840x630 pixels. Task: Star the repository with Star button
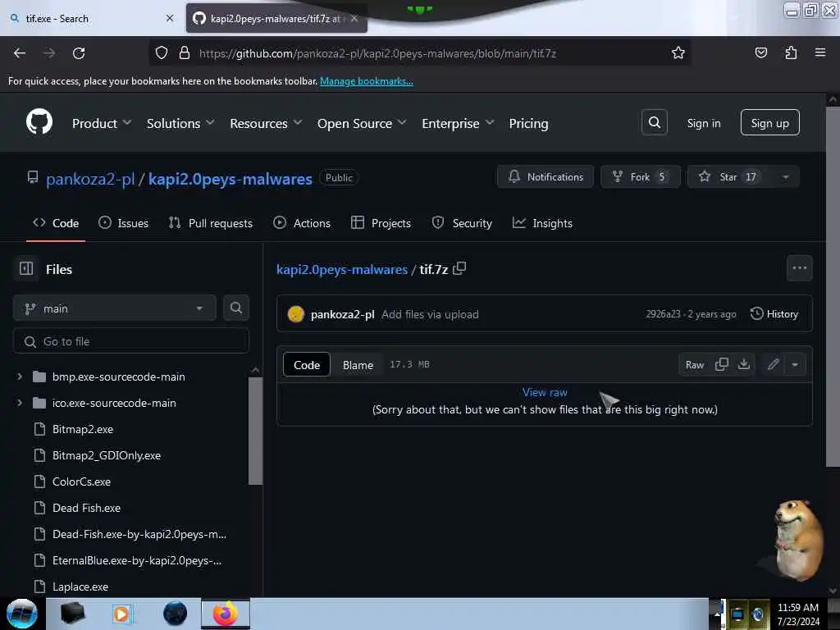[x=730, y=177]
